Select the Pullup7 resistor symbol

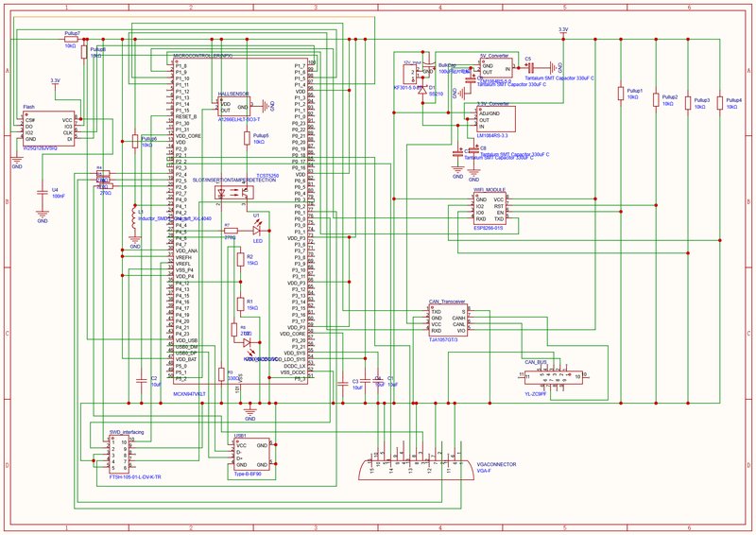[x=72, y=40]
